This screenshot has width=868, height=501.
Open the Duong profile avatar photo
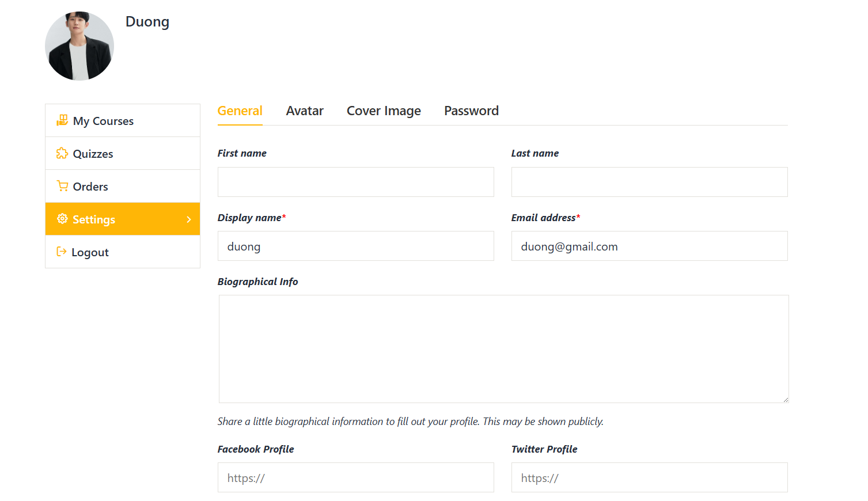(79, 46)
